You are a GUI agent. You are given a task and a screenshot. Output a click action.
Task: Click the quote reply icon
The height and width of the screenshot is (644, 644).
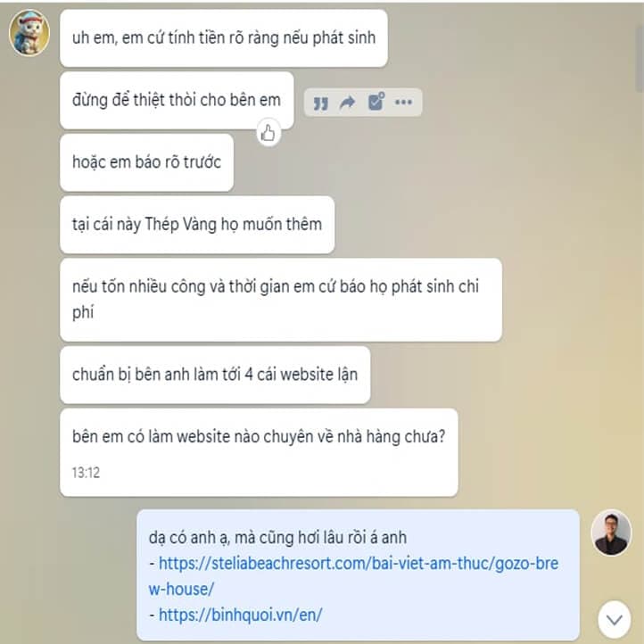(x=321, y=103)
